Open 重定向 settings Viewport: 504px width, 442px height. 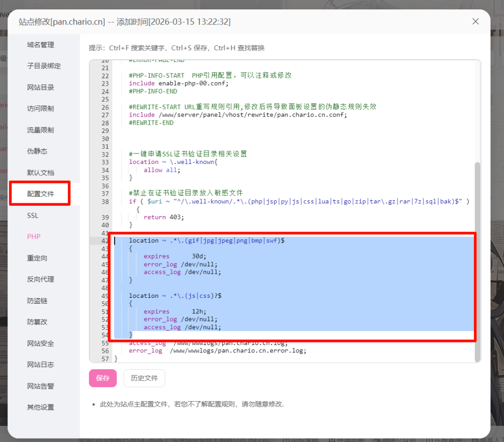(x=37, y=258)
